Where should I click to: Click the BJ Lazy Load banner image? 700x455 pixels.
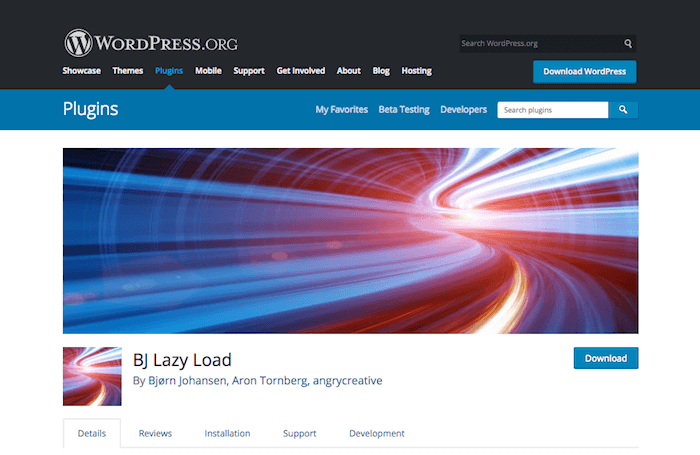point(350,241)
